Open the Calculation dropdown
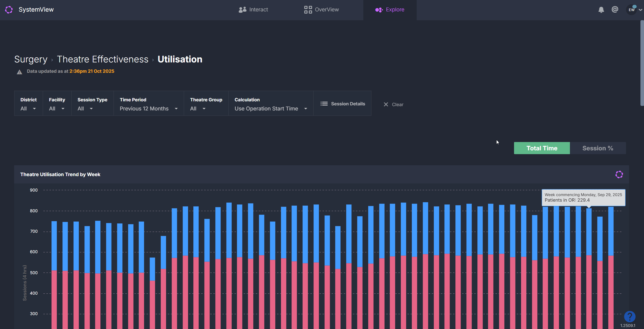The image size is (644, 329). click(x=271, y=109)
